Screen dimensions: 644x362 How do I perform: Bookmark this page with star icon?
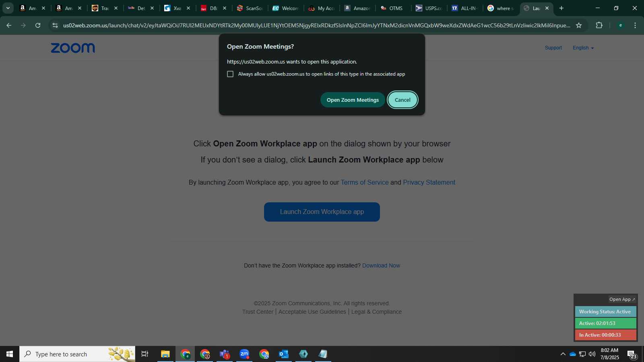pyautogui.click(x=579, y=25)
